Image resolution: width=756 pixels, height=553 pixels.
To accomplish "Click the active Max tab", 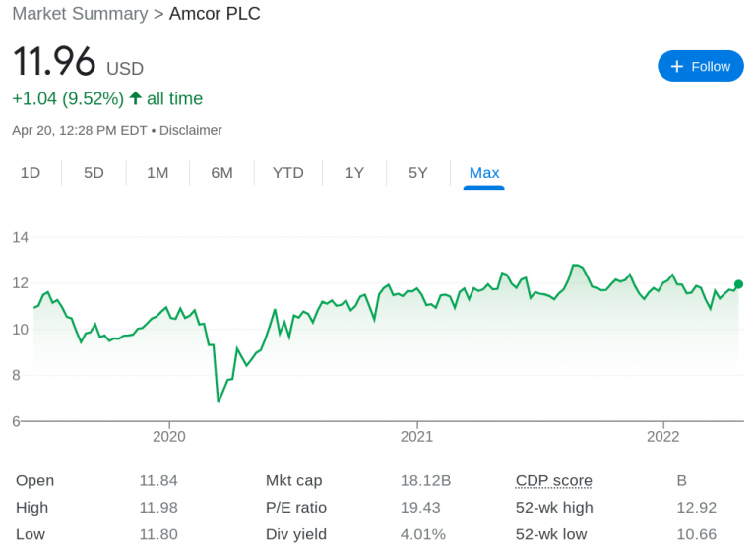I will click(484, 173).
